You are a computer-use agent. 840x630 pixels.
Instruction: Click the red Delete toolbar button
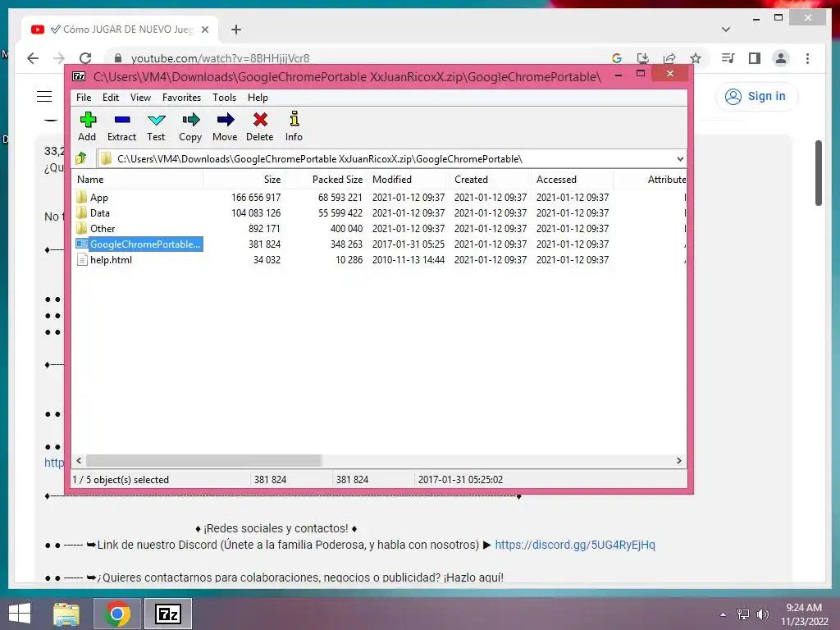pos(260,126)
